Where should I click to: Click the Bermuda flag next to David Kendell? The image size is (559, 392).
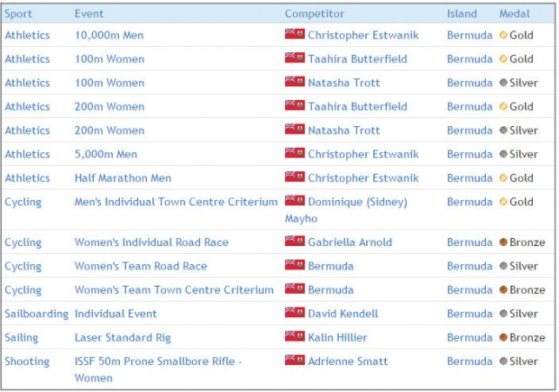pos(294,313)
